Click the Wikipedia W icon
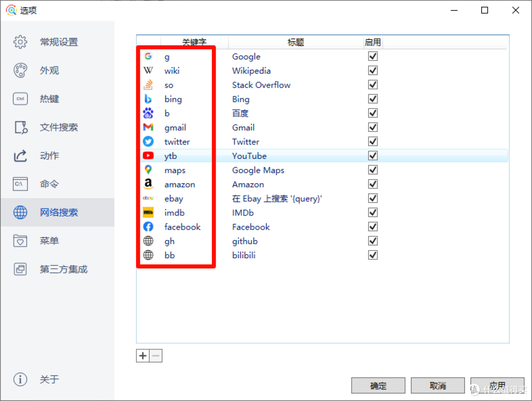 coord(148,70)
